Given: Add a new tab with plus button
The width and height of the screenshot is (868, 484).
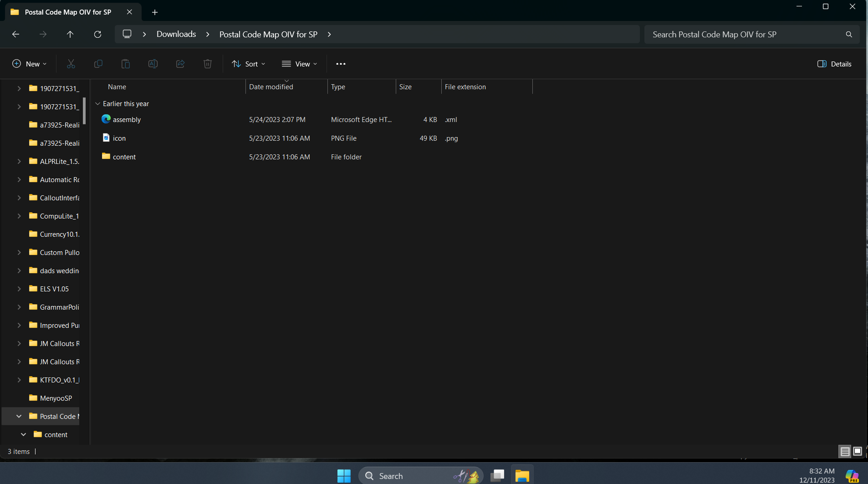Looking at the screenshot, I should (x=155, y=12).
